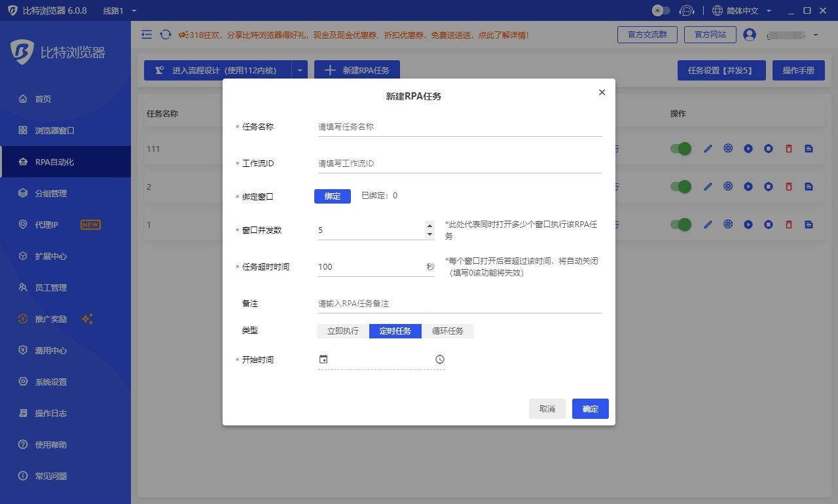Click the customer service headset icon in titlebar

(687, 10)
